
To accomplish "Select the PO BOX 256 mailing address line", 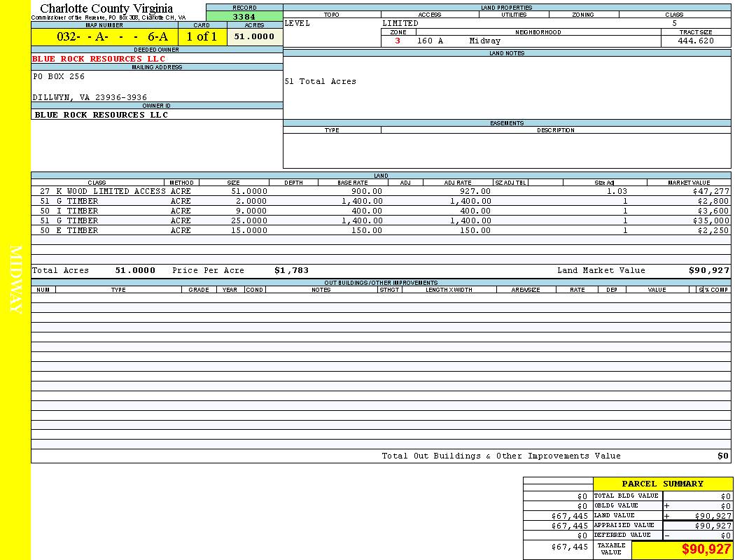I will [x=59, y=76].
